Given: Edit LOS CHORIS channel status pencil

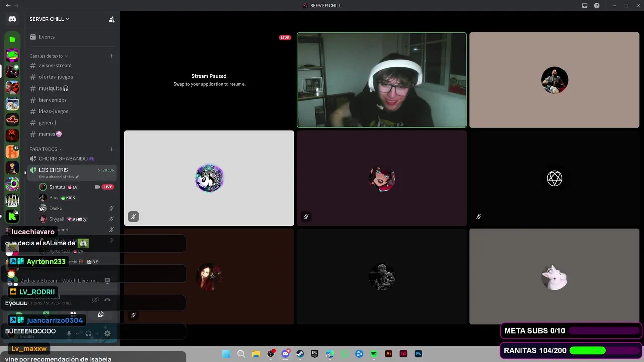Looking at the screenshot, I should [x=77, y=177].
